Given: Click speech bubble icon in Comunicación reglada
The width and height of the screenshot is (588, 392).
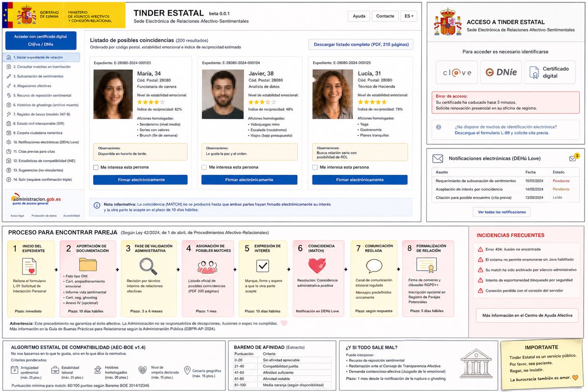Looking at the screenshot, I should point(374,266).
